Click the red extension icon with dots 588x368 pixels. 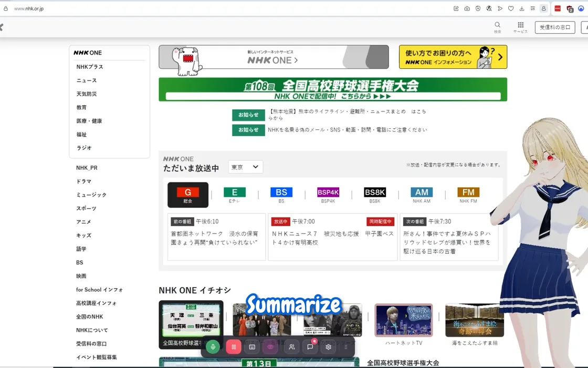[x=558, y=8]
